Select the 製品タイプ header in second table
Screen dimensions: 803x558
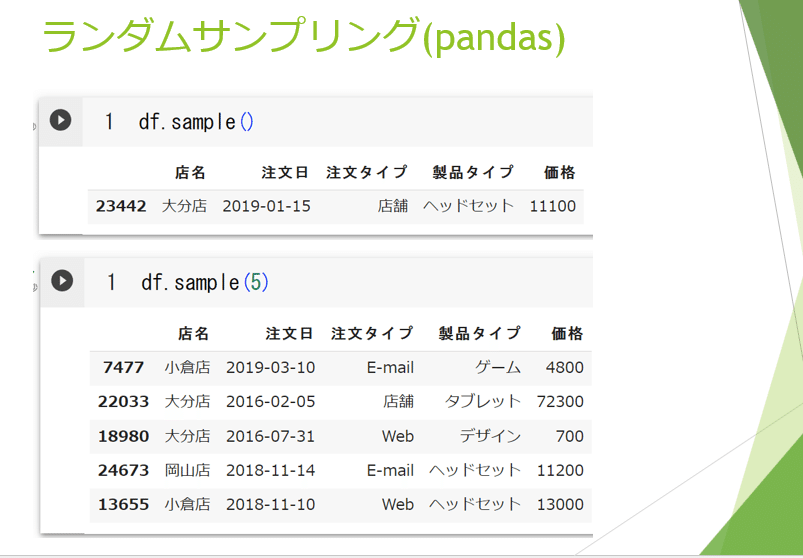[x=479, y=334]
